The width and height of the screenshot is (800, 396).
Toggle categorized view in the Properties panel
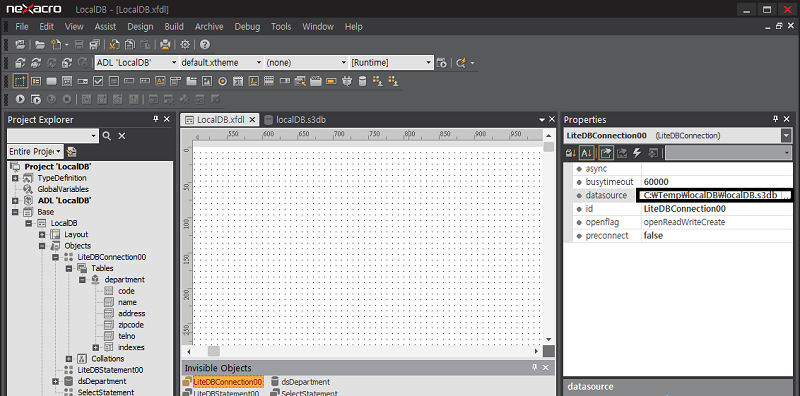click(x=571, y=152)
